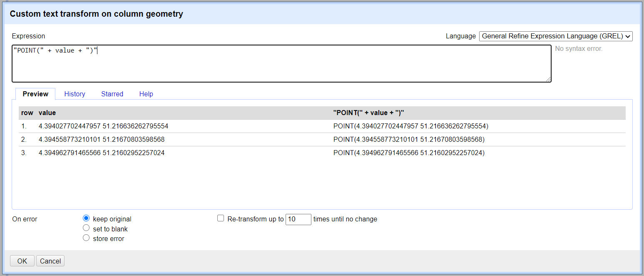
Task: Open the Help tab
Action: [146, 94]
